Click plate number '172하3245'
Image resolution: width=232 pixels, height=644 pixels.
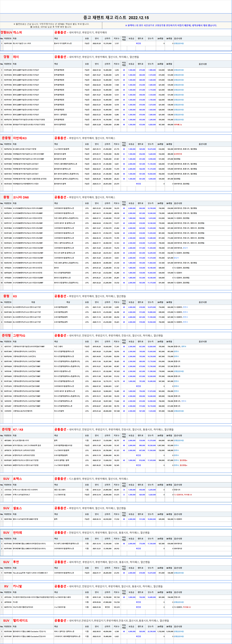click(8, 70)
